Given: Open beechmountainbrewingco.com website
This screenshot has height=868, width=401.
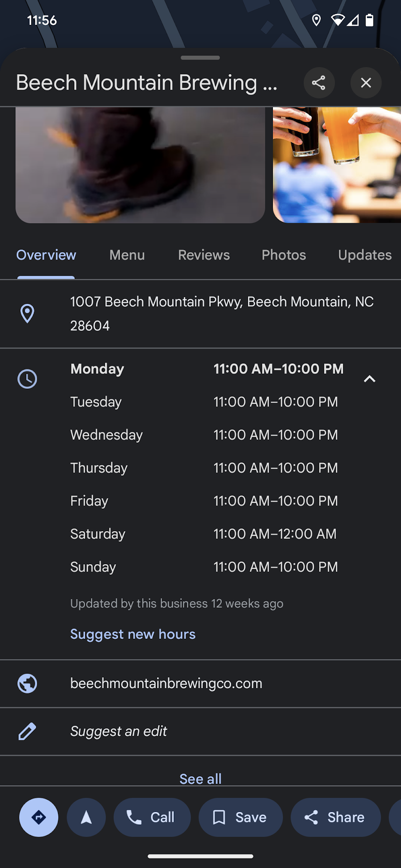Looking at the screenshot, I should [x=166, y=683].
